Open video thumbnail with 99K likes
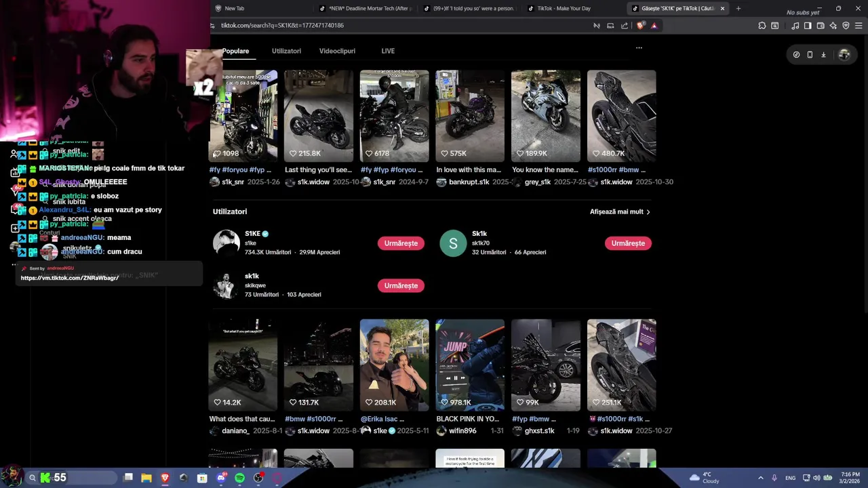868x488 pixels. point(546,365)
